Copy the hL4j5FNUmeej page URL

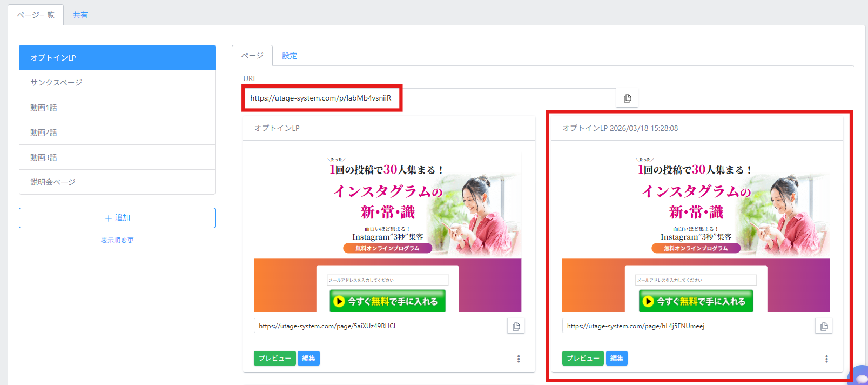(x=824, y=326)
